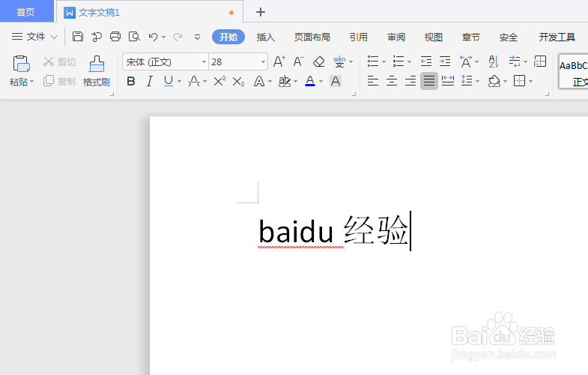Click the Subscript X₂ icon

pyautogui.click(x=238, y=82)
